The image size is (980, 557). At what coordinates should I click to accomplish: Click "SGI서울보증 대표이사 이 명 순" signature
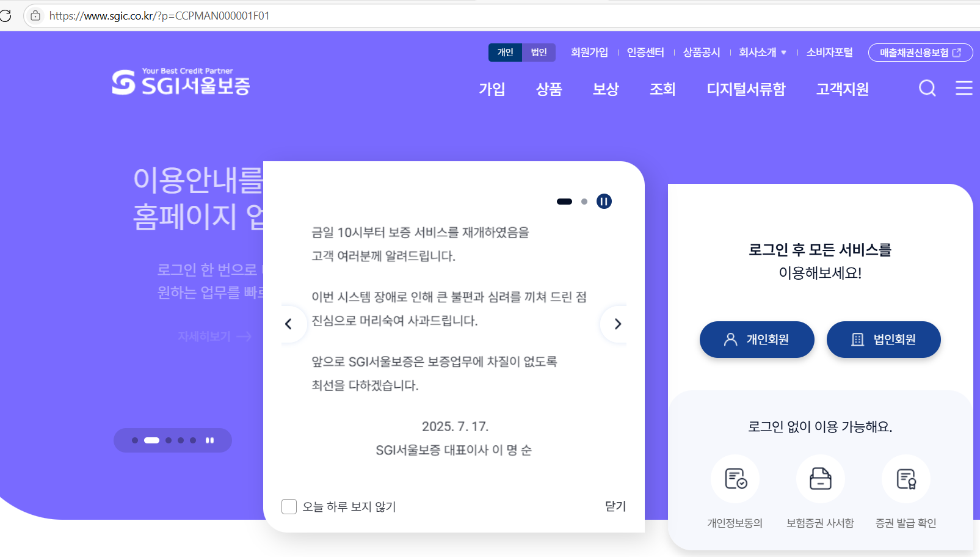tap(454, 450)
